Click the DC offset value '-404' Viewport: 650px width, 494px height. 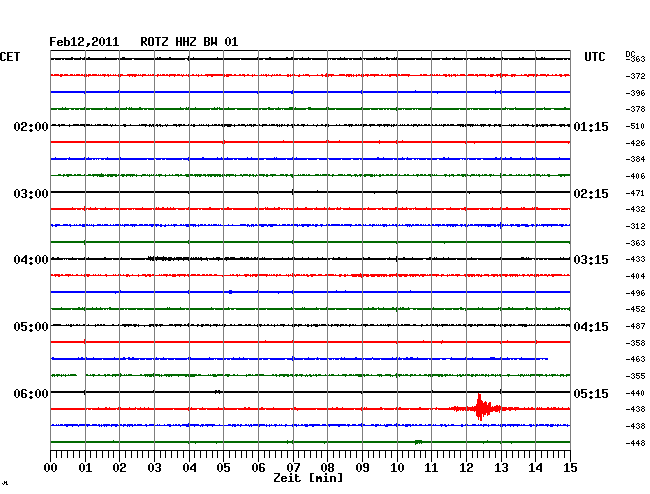[x=635, y=276]
